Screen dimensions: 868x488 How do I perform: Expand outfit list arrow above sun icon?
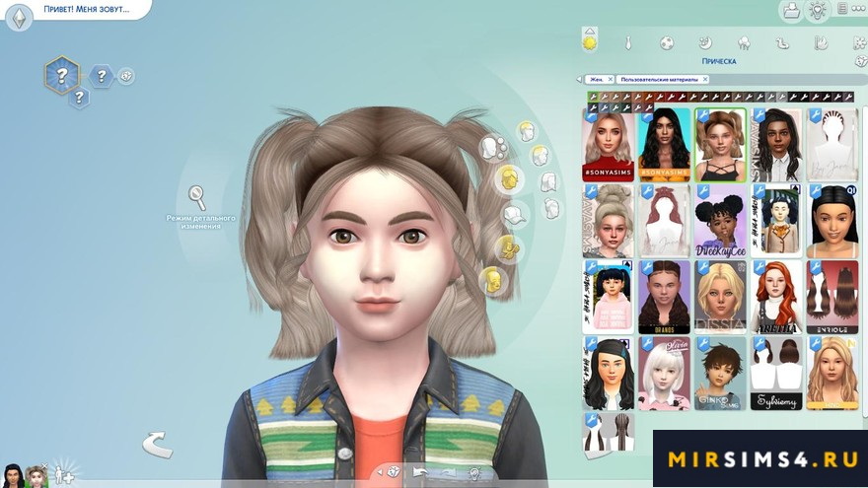point(590,31)
